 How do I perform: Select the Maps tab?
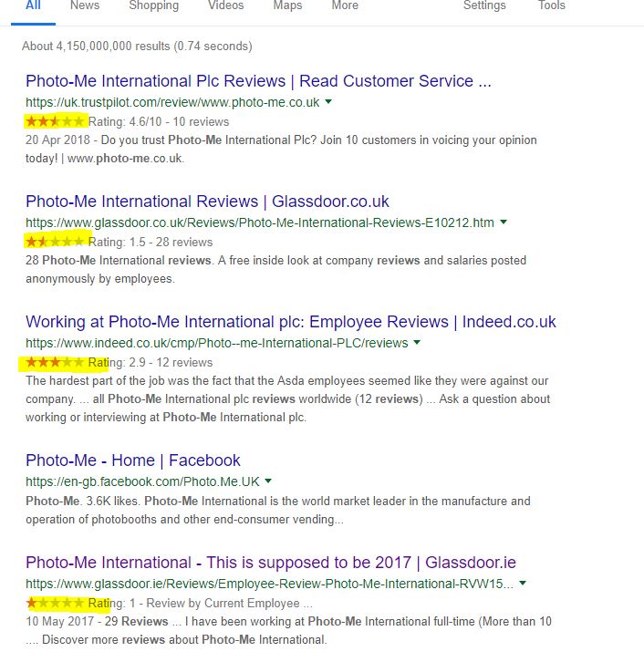287,5
